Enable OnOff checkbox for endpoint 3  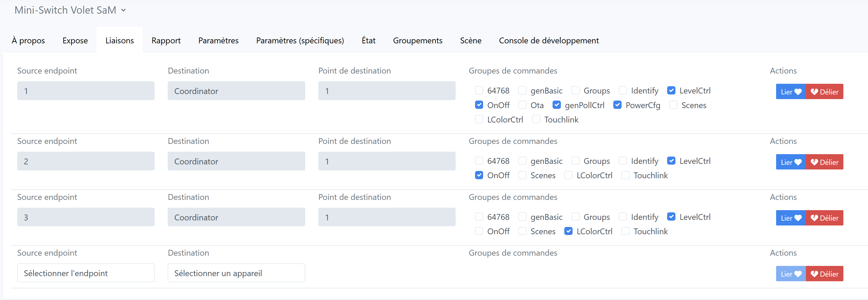point(479,231)
